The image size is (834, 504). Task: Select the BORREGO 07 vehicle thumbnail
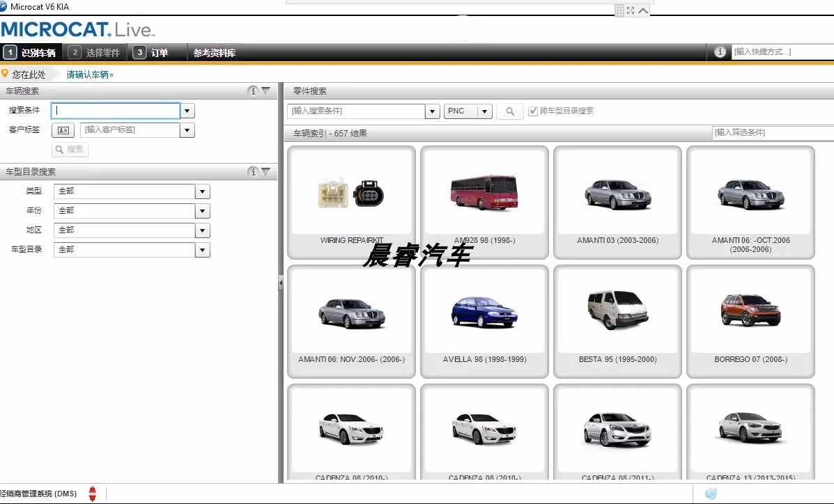point(750,320)
